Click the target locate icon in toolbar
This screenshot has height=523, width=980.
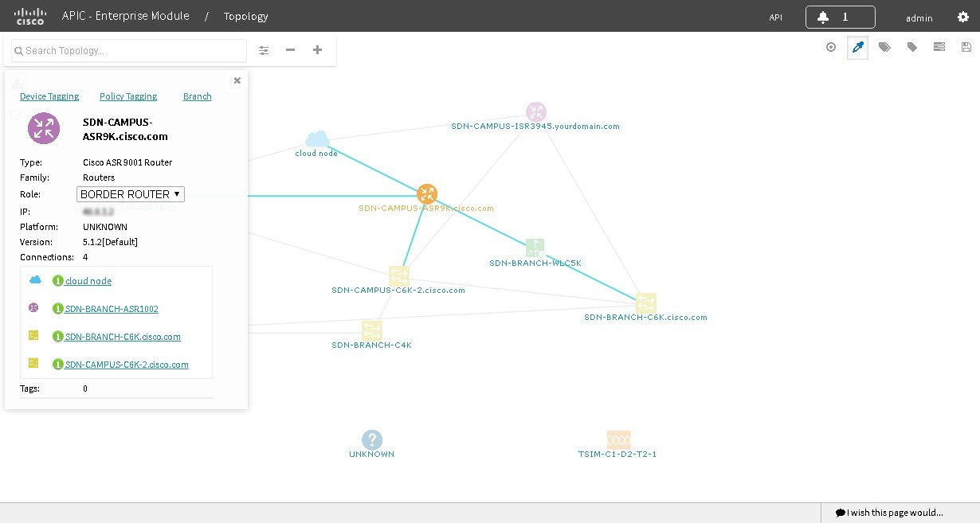point(831,47)
